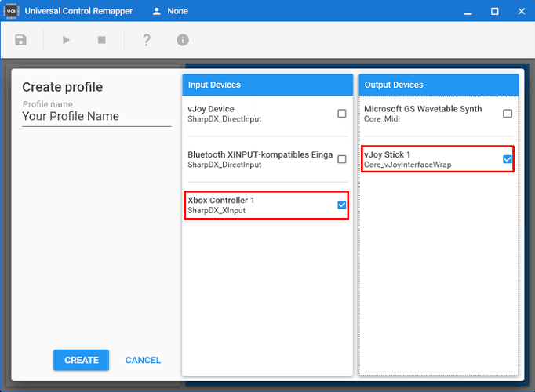Screen dimensions: 535x392
Task: Select the Bluetooth XINPUT-kompatibles Einga entry
Action: pos(260,154)
